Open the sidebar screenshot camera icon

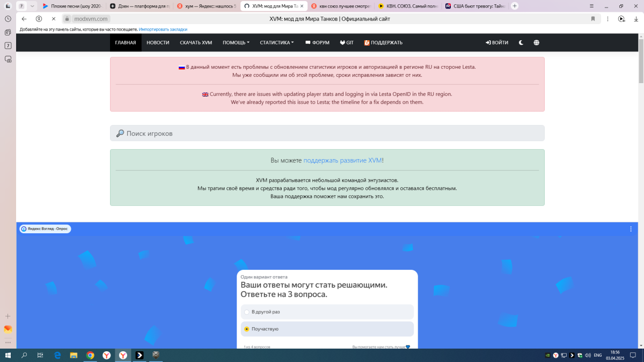(8, 60)
